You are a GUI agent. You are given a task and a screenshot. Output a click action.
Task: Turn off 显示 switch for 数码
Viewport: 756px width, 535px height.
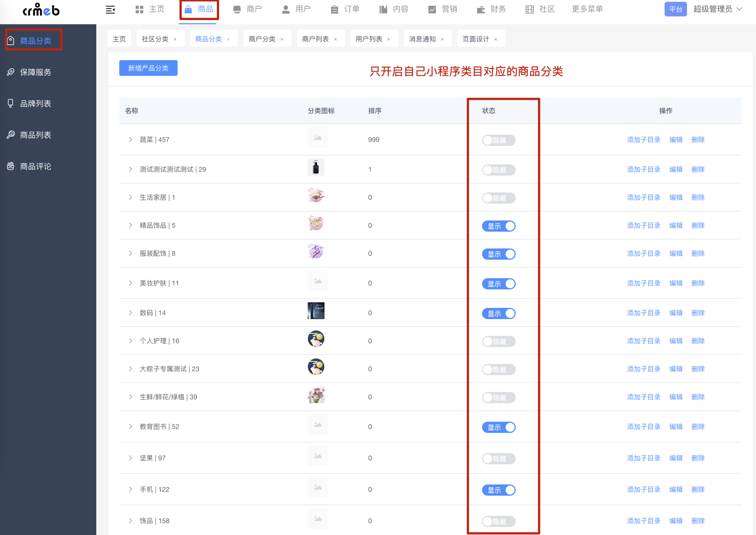pos(498,313)
